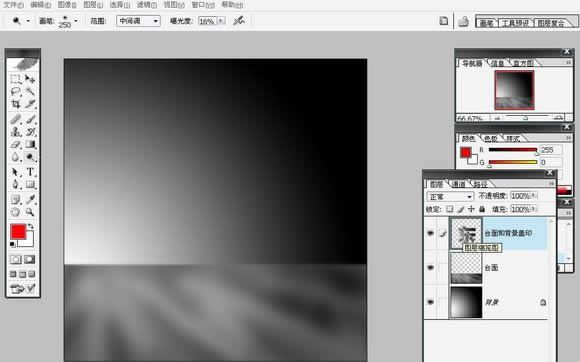580x362 pixels.
Task: Open the Range dropdown showing 中间调
Action: coord(138,21)
